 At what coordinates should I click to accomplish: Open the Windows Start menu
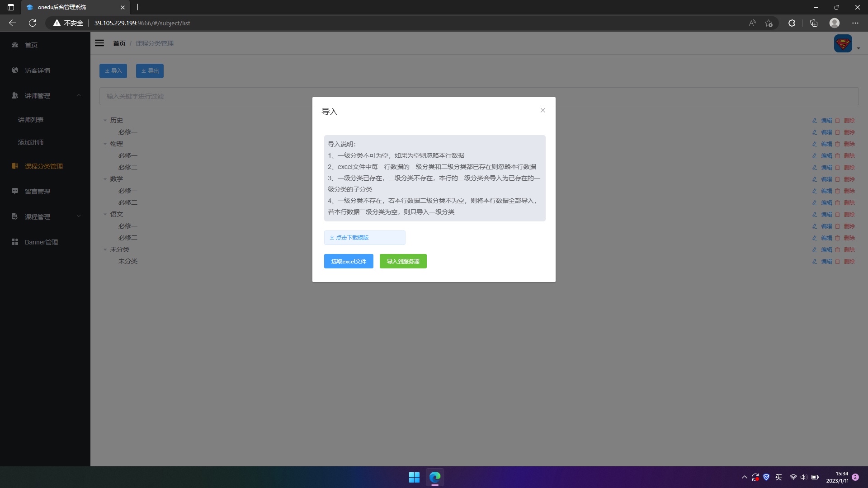(414, 477)
